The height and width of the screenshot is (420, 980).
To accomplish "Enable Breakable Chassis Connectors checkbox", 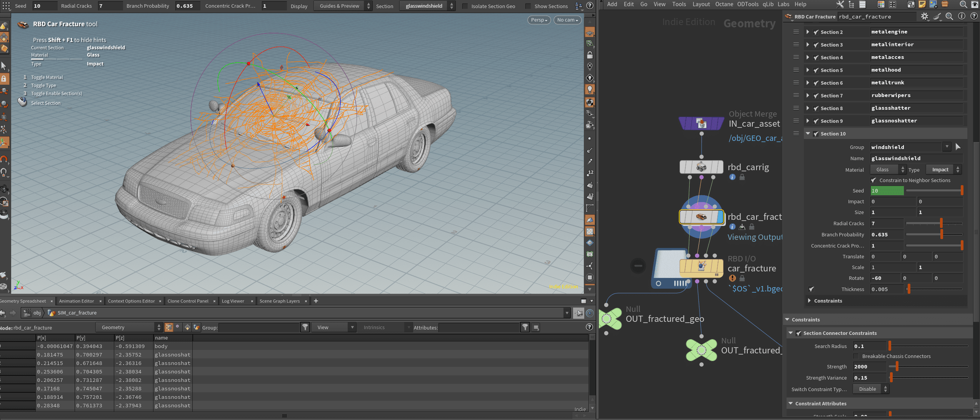I will click(856, 356).
